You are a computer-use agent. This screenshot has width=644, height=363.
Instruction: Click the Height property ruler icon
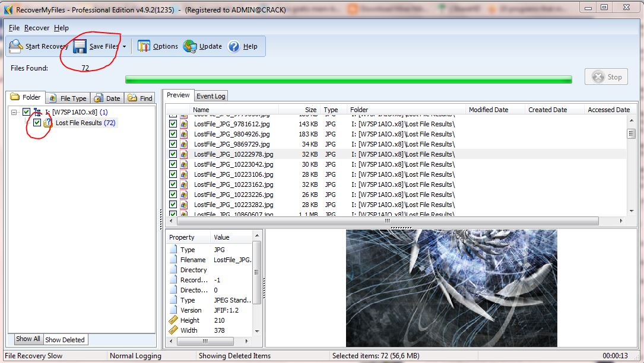tap(173, 320)
